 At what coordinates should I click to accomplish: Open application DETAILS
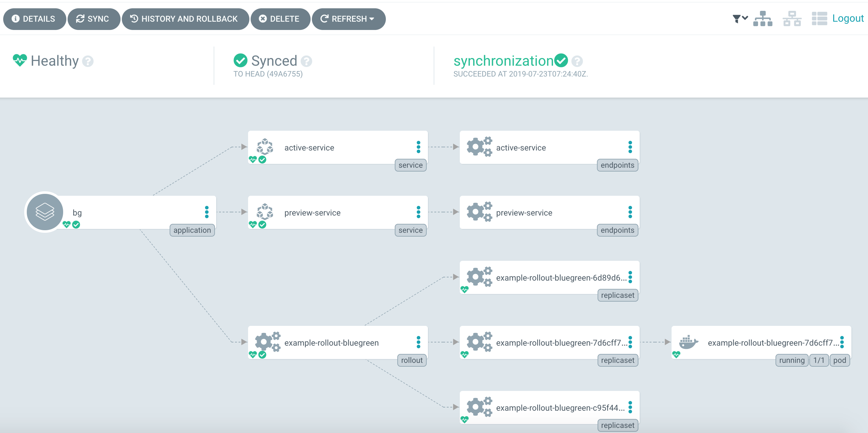tap(34, 19)
